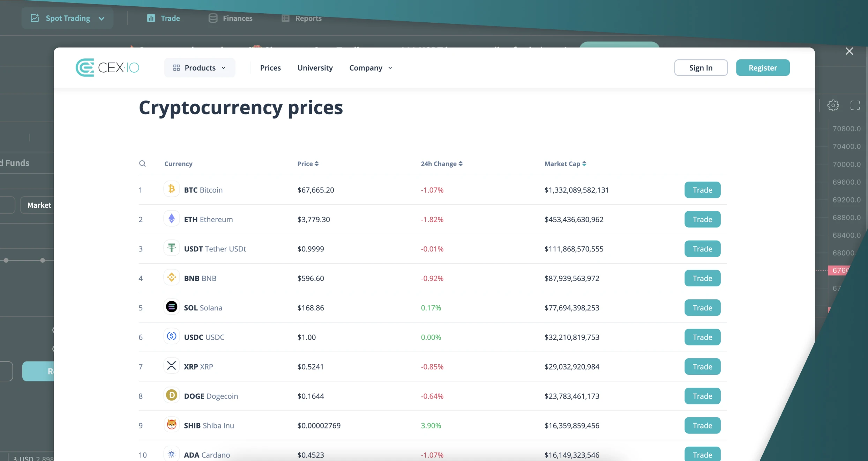Click Trade button for Cardano
Screen dimensions: 868x461
click(702, 454)
